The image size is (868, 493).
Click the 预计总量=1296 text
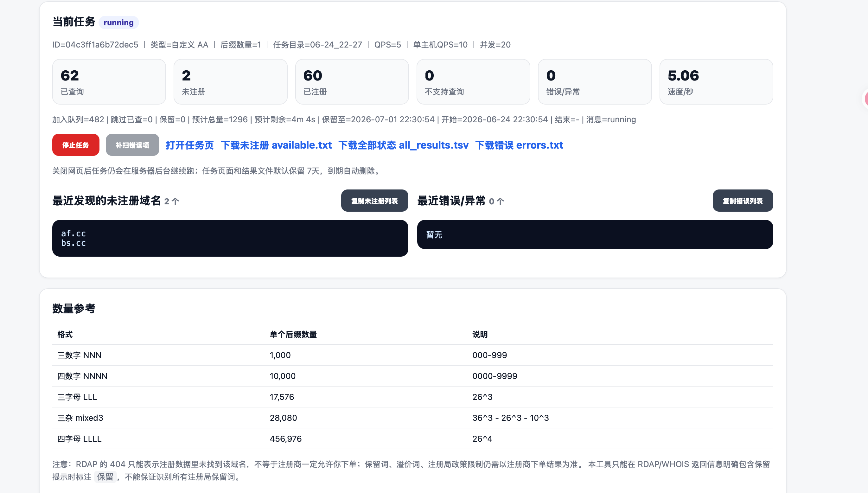tap(220, 119)
